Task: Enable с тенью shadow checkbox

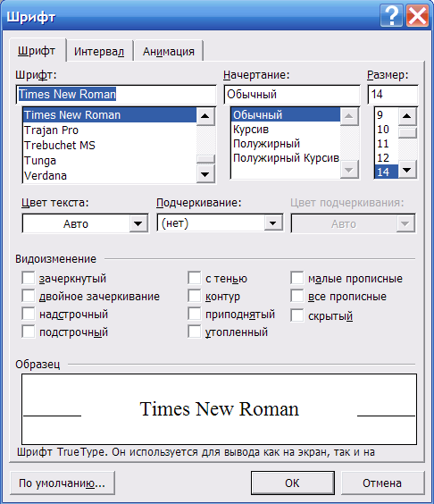Action: (x=195, y=278)
